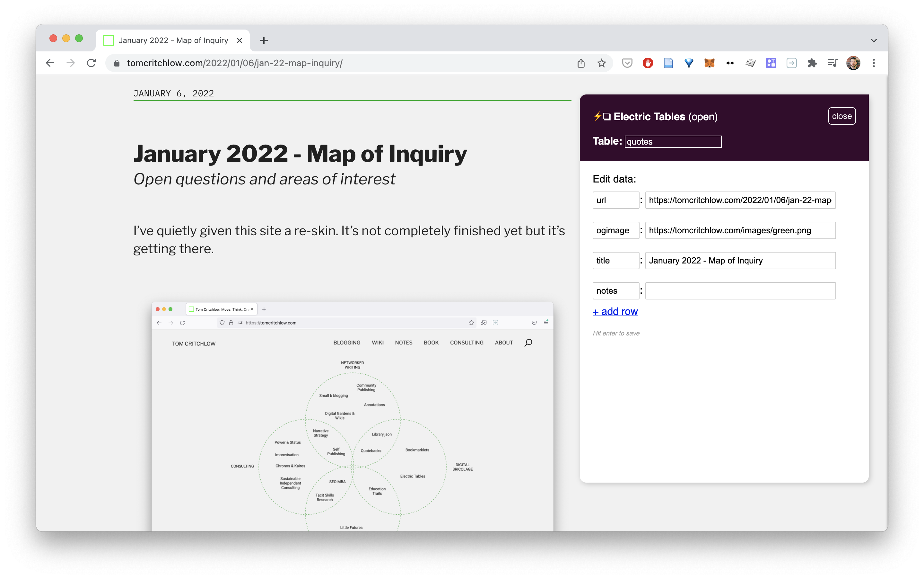Open the Extensions puzzle-piece menu
The width and height of the screenshot is (924, 579).
pyautogui.click(x=812, y=63)
